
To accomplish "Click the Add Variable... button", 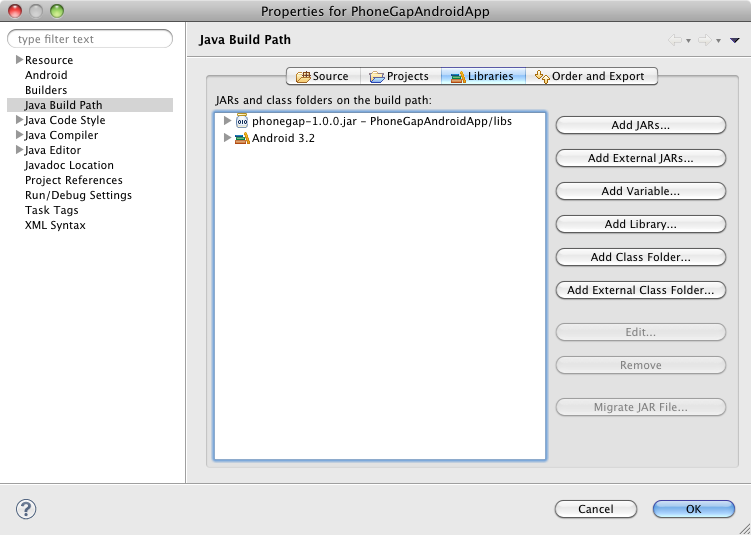I will (x=641, y=192).
